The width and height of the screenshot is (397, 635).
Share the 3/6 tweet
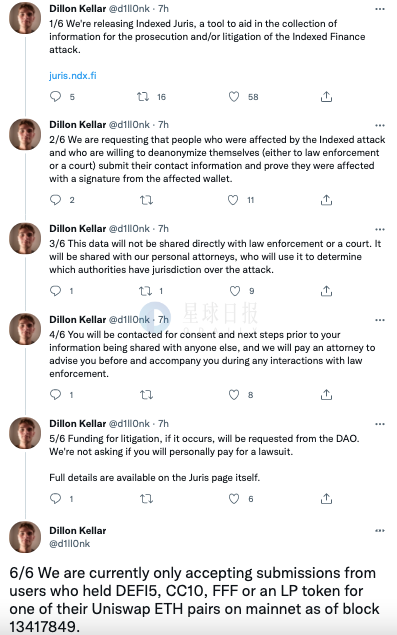[327, 291]
